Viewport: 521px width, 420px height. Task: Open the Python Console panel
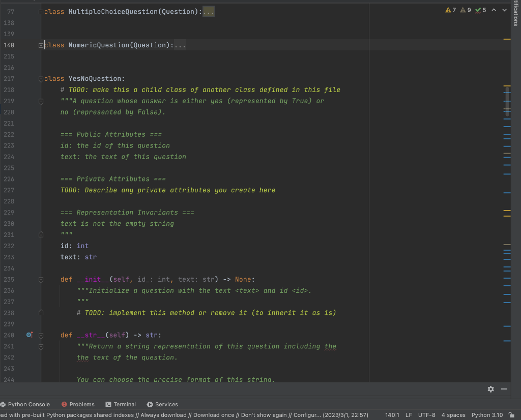pyautogui.click(x=25, y=404)
